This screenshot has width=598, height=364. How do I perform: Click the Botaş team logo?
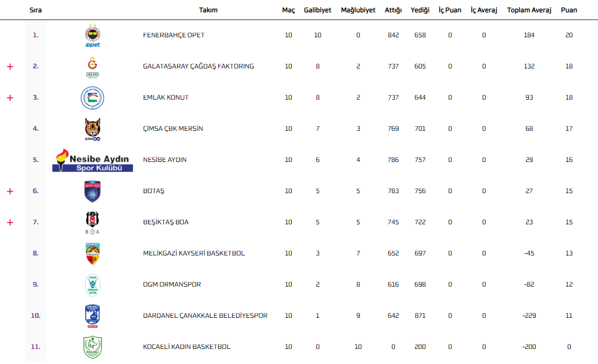point(92,191)
